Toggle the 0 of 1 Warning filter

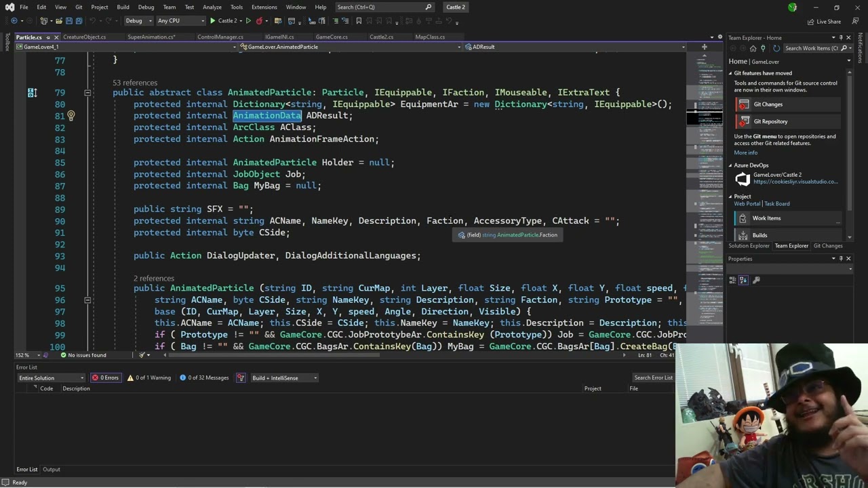[x=149, y=378]
